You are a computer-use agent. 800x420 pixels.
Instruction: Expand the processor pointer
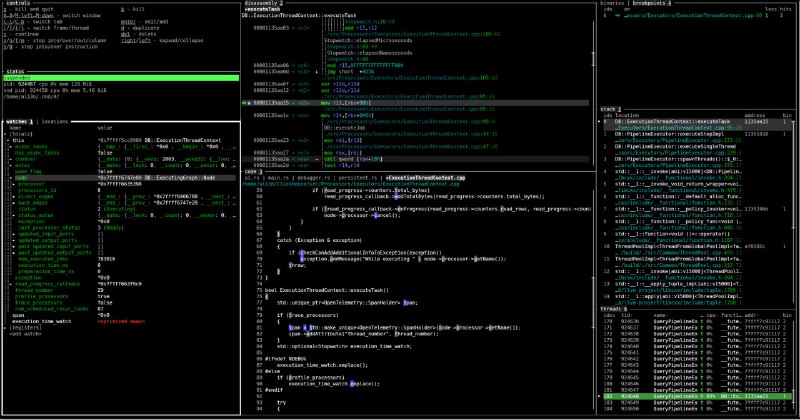(15, 184)
